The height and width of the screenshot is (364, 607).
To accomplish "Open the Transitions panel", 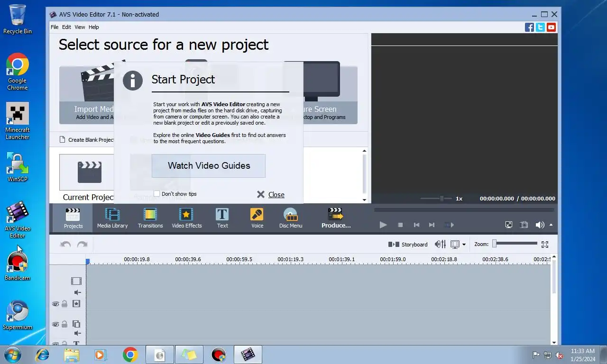I will point(150,218).
